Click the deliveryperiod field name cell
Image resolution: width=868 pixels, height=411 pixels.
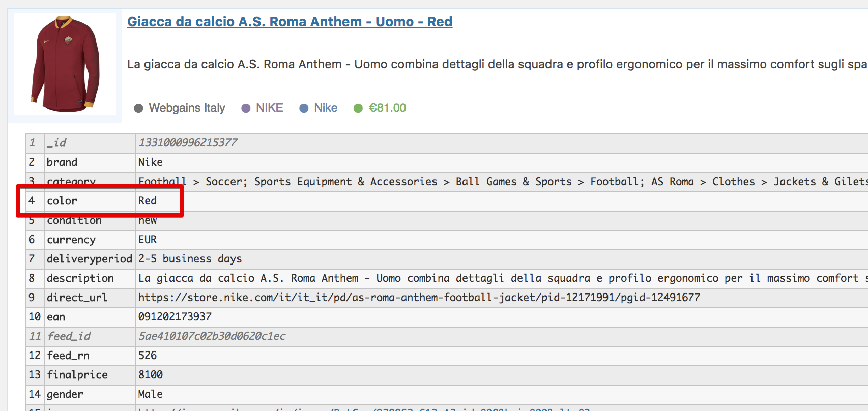[90, 259]
